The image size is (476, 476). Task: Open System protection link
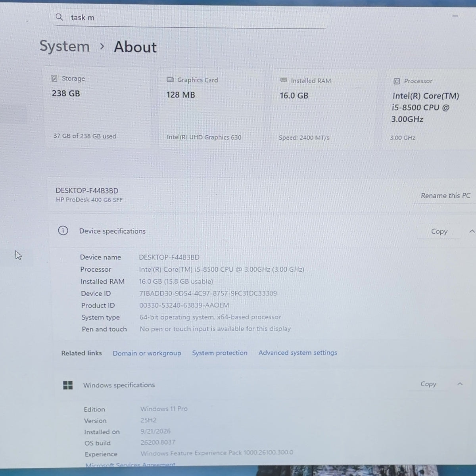click(x=220, y=353)
